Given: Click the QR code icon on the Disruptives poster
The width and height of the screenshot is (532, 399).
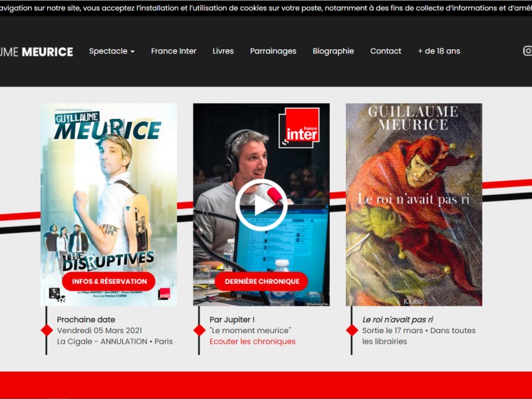Looking at the screenshot, I should pyautogui.click(x=55, y=293).
